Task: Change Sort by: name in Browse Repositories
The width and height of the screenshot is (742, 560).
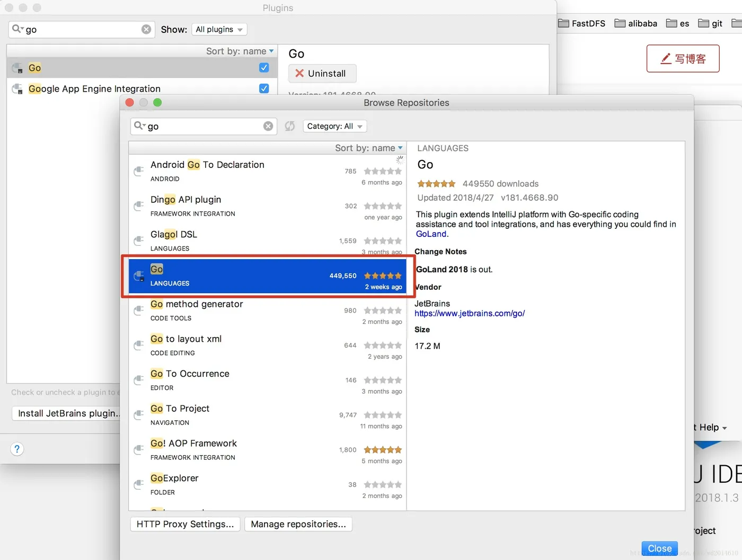Action: [x=369, y=148]
